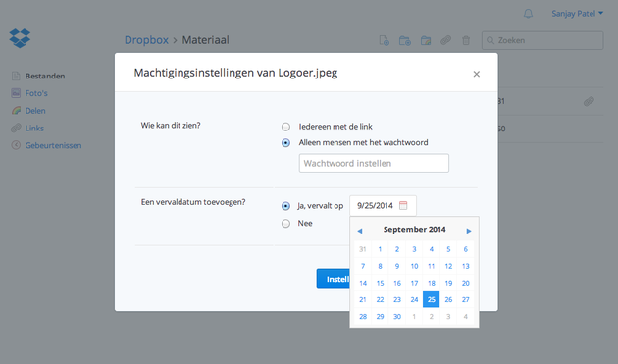The height and width of the screenshot is (364, 618).
Task: Open Bestanden in the sidebar
Action: point(45,76)
